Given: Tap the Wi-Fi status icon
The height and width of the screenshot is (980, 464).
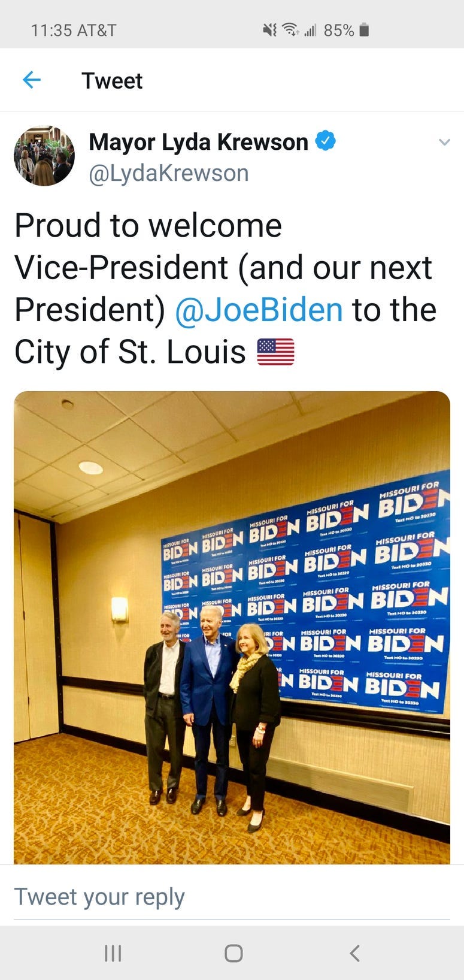Looking at the screenshot, I should click(290, 29).
